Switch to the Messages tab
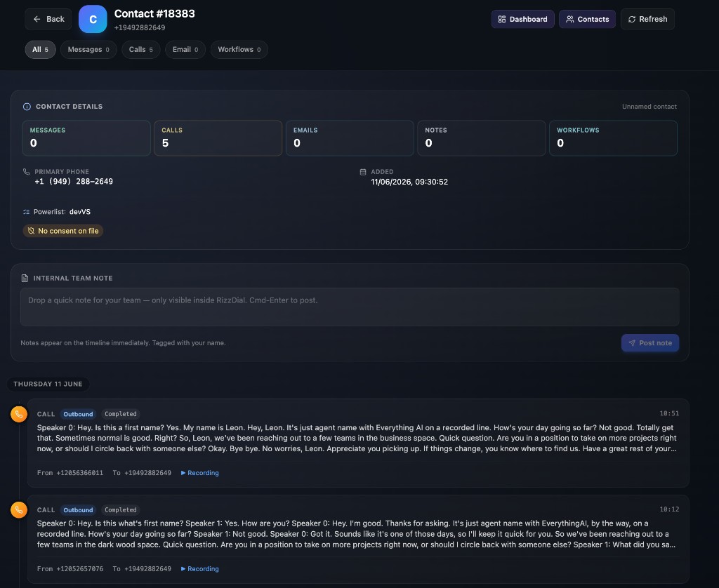 point(88,50)
